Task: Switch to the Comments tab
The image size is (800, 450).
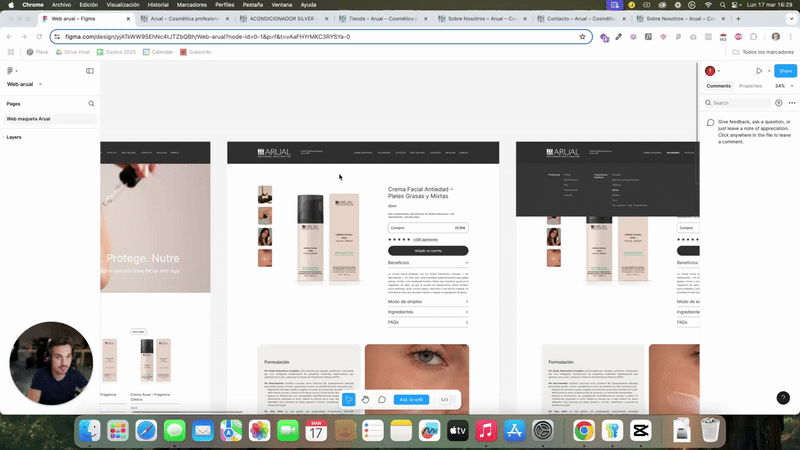Action: tap(718, 86)
